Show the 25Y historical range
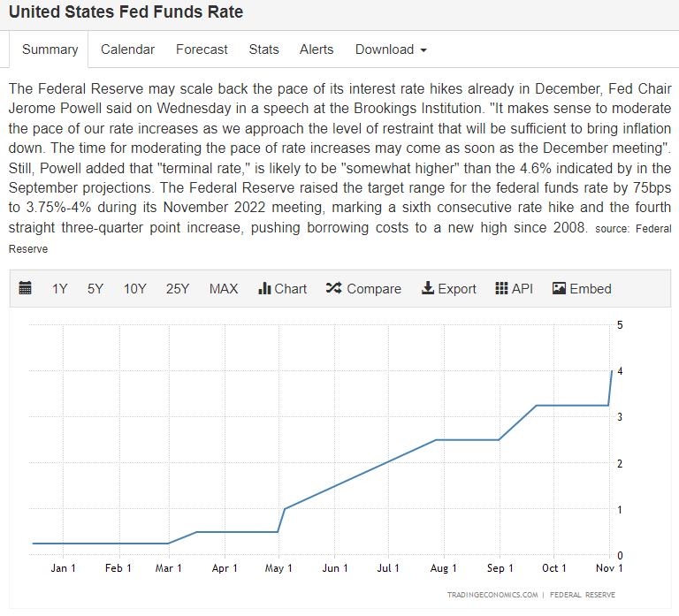679x616 pixels. (178, 288)
